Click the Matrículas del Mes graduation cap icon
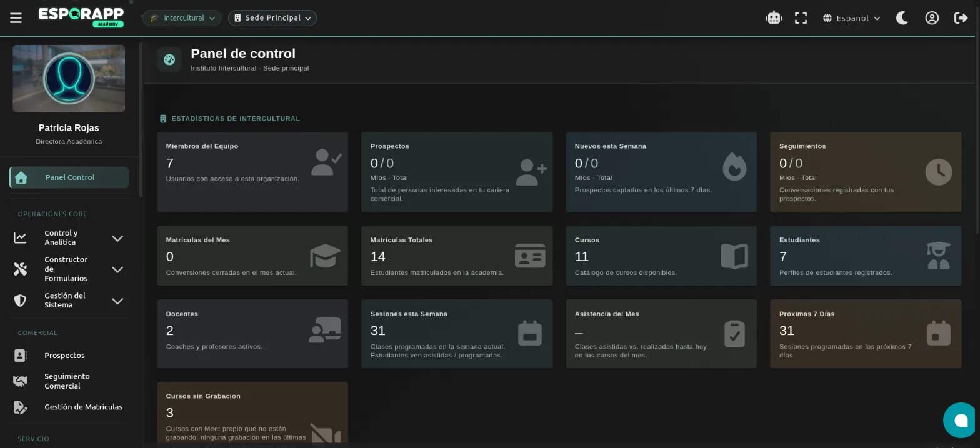 coord(325,256)
